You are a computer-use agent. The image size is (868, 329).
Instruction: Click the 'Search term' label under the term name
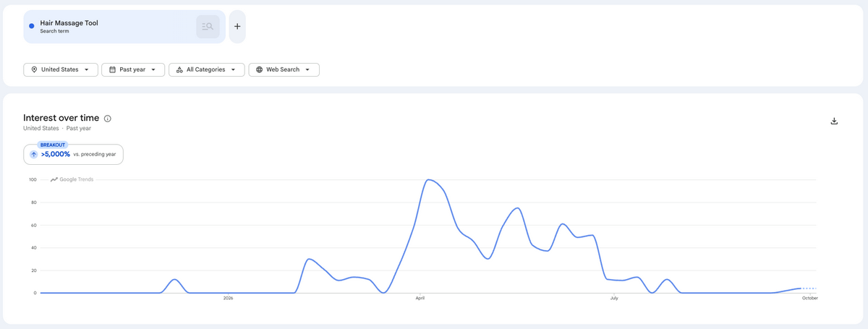pyautogui.click(x=54, y=32)
